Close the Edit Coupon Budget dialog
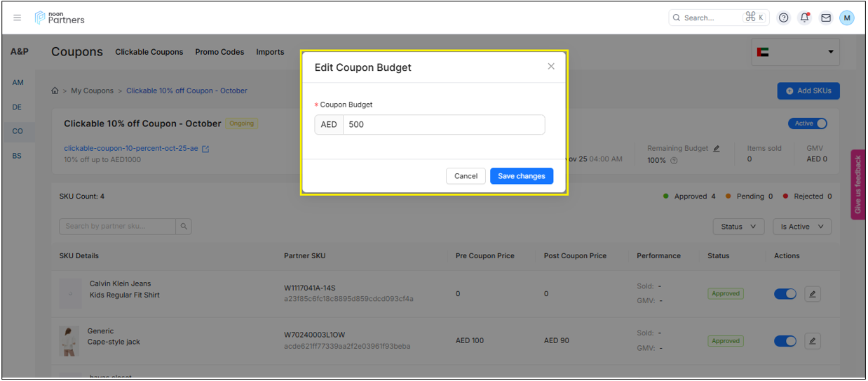The image size is (868, 381). pos(551,67)
